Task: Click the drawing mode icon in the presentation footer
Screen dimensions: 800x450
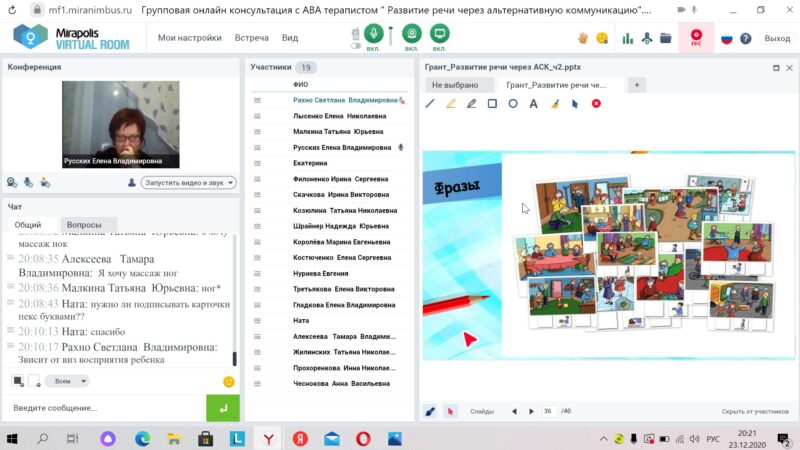Action: pyautogui.click(x=430, y=411)
